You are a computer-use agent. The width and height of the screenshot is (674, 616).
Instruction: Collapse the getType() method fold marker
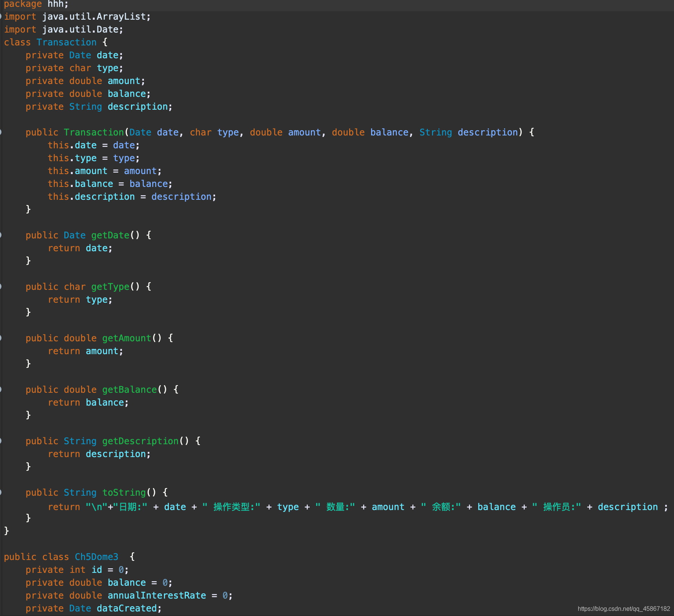[x=1, y=287]
